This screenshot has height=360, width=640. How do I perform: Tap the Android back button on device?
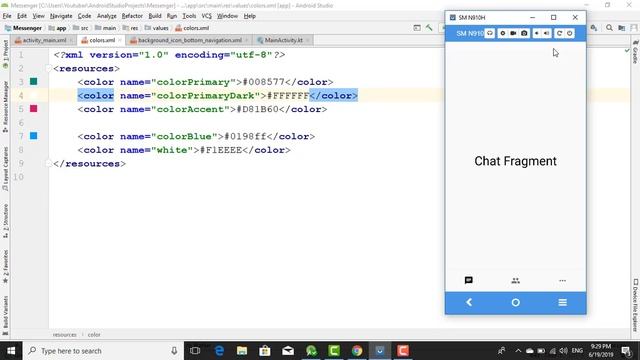469,302
